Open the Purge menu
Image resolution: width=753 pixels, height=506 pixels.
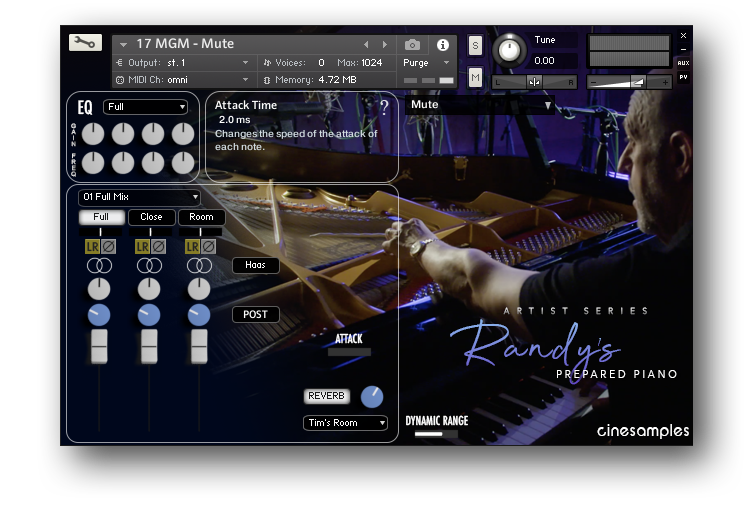coord(426,63)
